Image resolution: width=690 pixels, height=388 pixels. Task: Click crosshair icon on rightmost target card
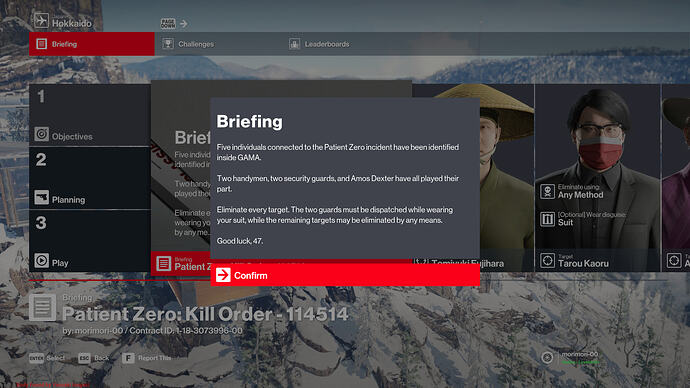coord(674,260)
